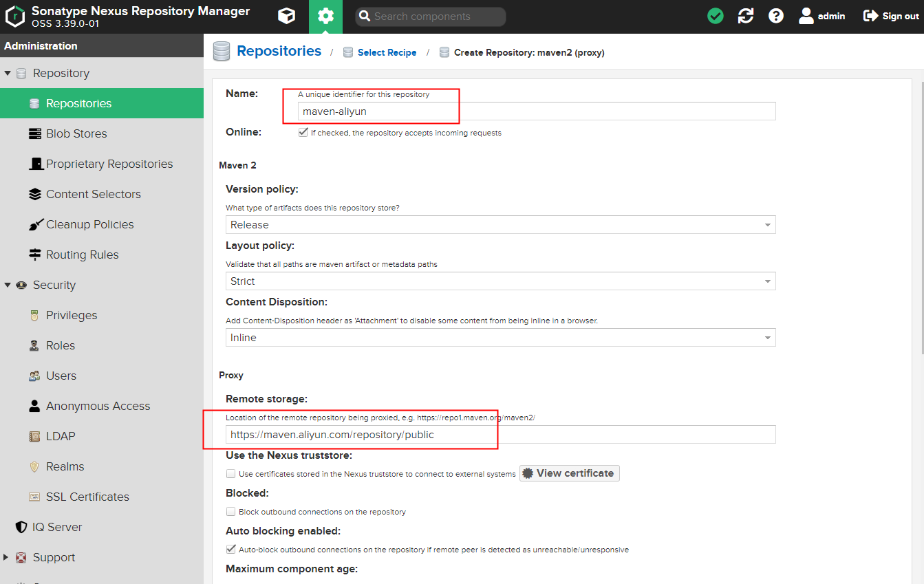Go to Anonymous Access settings
The height and width of the screenshot is (584, 924).
[102, 406]
